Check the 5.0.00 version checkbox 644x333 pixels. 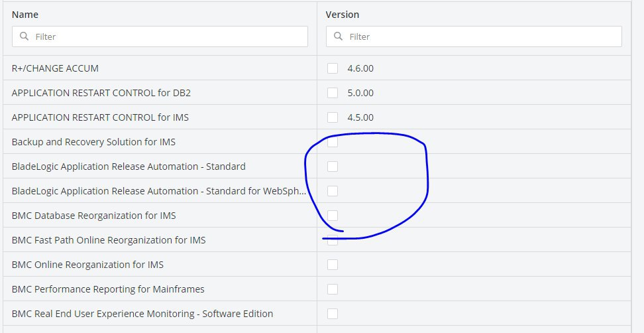(x=333, y=93)
